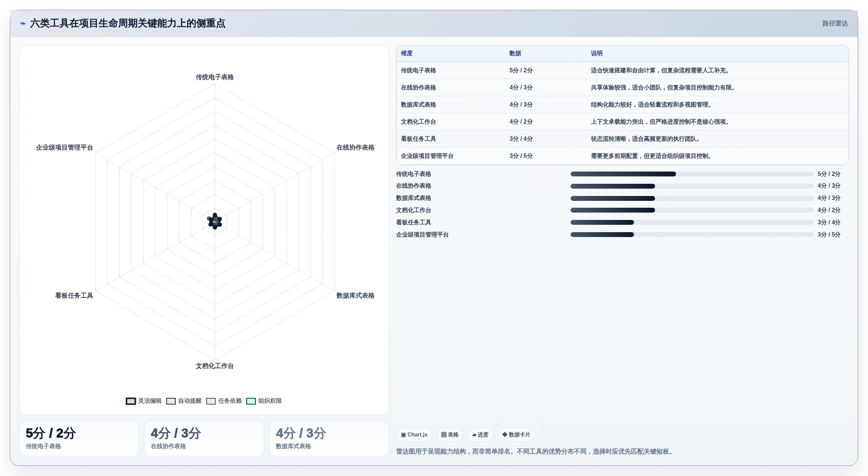Select the 数据卡片 tag chip

(516, 435)
